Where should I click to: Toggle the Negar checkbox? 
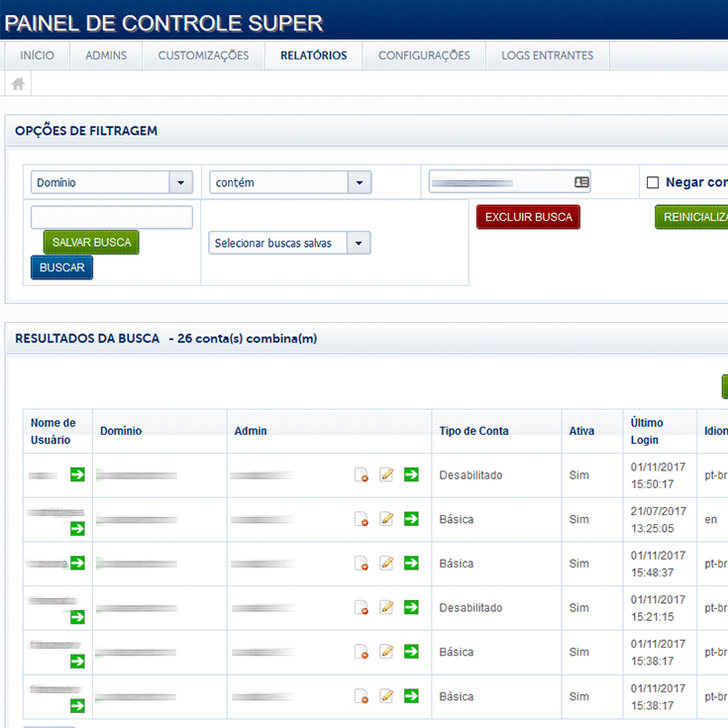653,182
